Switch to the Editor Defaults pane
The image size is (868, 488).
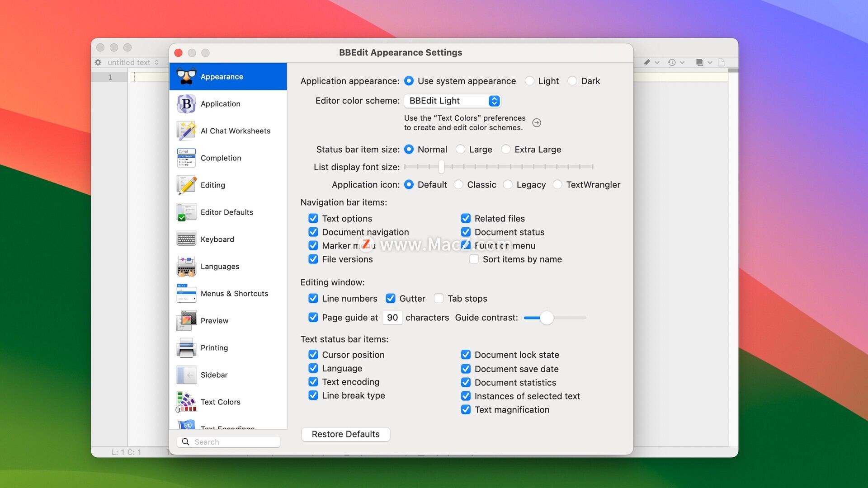pyautogui.click(x=228, y=212)
